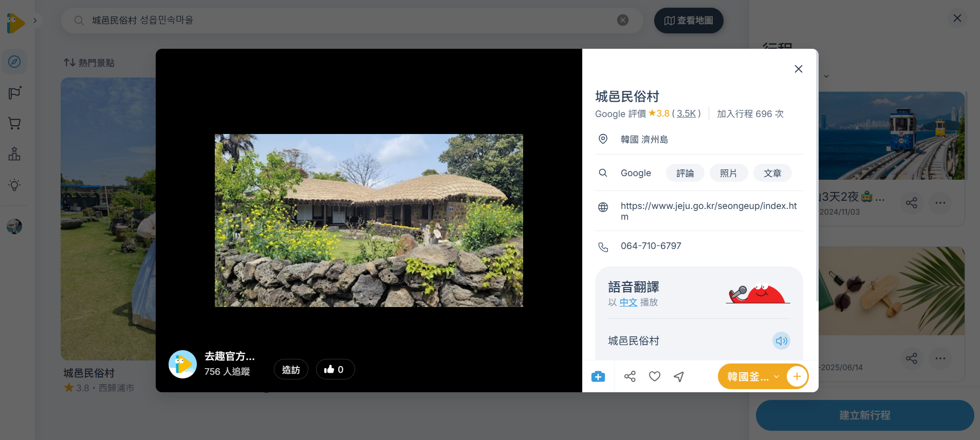Viewport: 980px width, 440px height.
Task: Click the app logo in the sidebar
Action: 15,23
